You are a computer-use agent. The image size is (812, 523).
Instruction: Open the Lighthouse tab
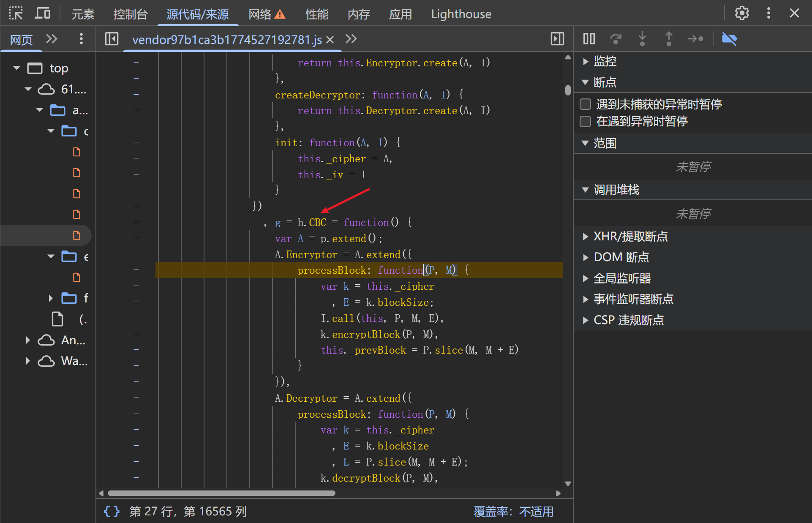(x=461, y=14)
